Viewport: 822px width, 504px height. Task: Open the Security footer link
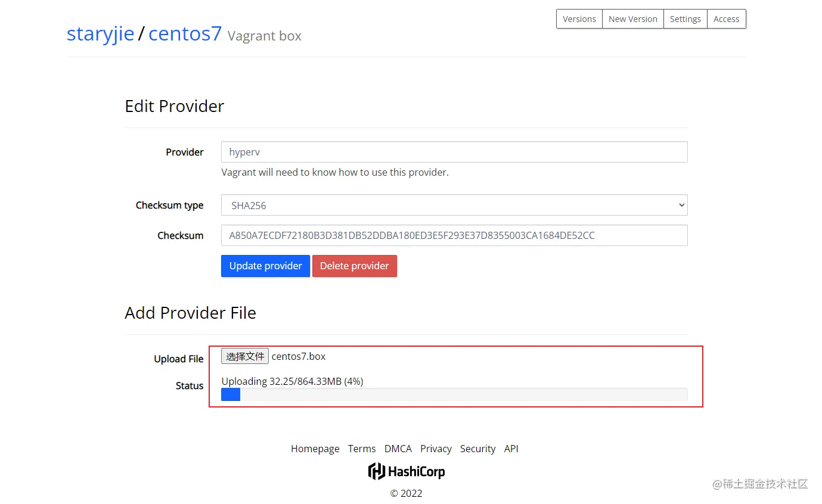pos(477,449)
